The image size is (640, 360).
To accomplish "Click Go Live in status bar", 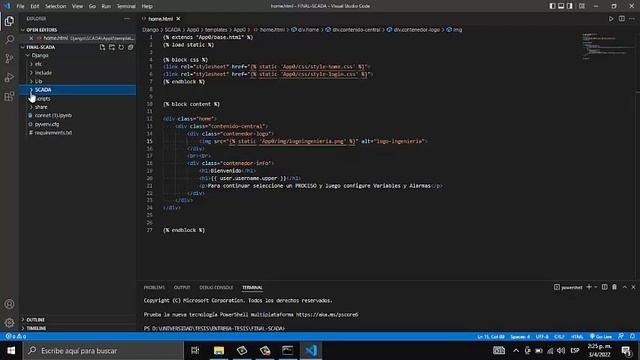I will (601, 336).
